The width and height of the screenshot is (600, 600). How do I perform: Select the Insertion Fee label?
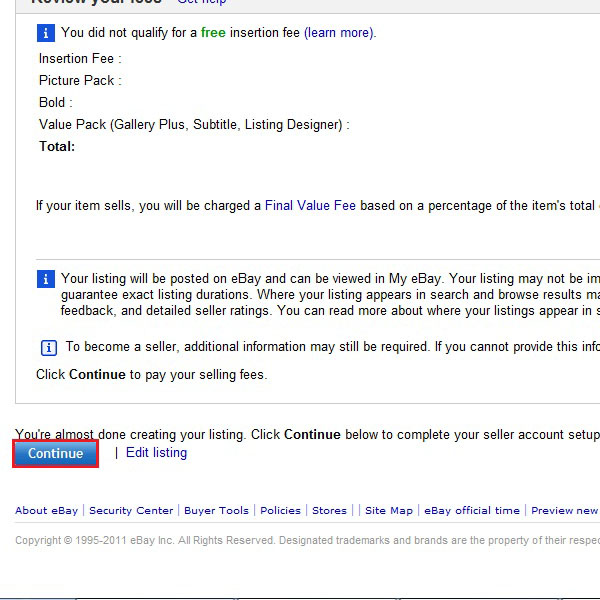tap(80, 59)
